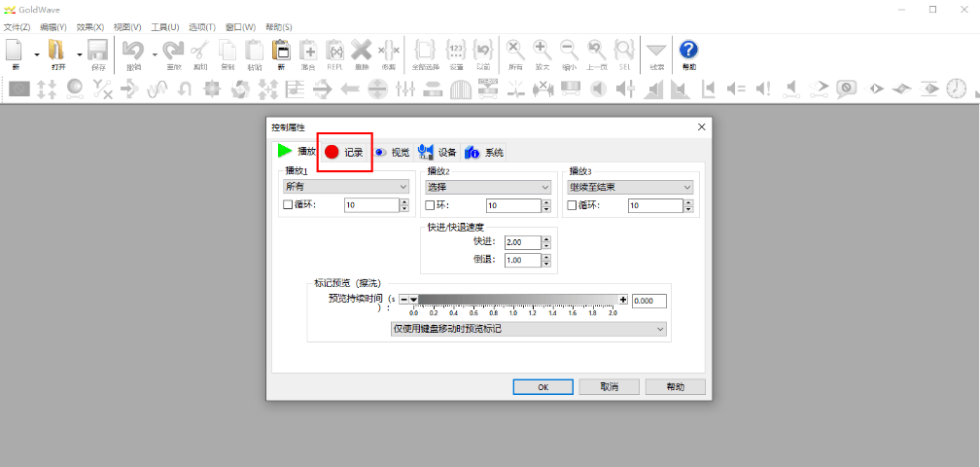Screen dimensions: 980x467
Task: Open the 工具(U) menu
Action: coord(165,27)
